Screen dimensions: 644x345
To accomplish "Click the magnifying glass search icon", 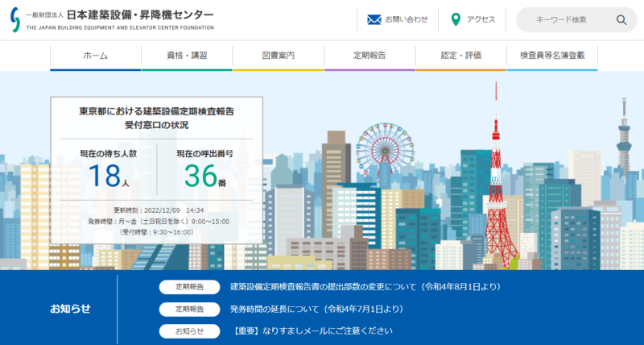I will (x=621, y=19).
